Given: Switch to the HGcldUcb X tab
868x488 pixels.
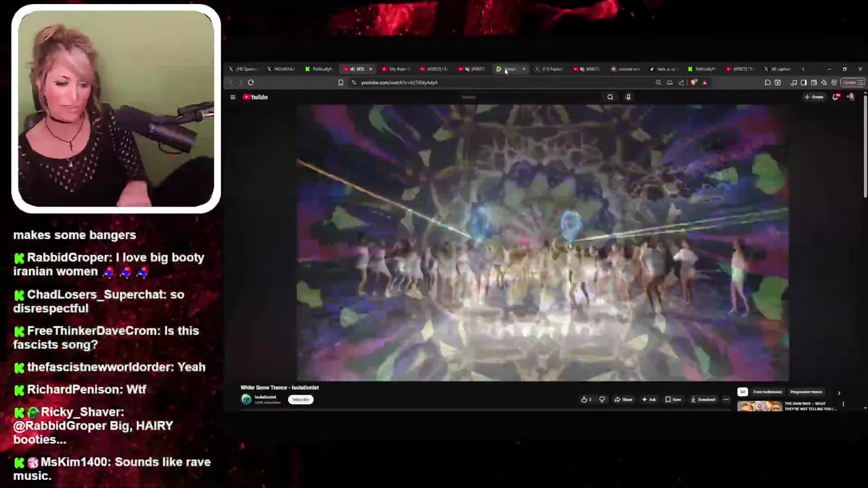Looking at the screenshot, I should [281, 69].
